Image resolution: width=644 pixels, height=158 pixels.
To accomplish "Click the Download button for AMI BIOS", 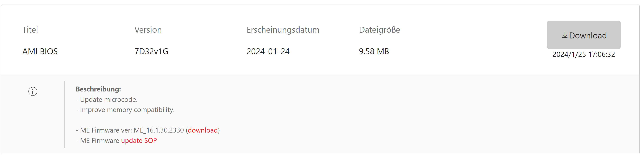I will click(x=583, y=35).
